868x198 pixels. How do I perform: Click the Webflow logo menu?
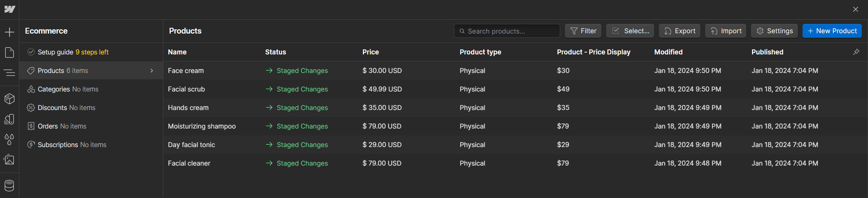point(10,9)
